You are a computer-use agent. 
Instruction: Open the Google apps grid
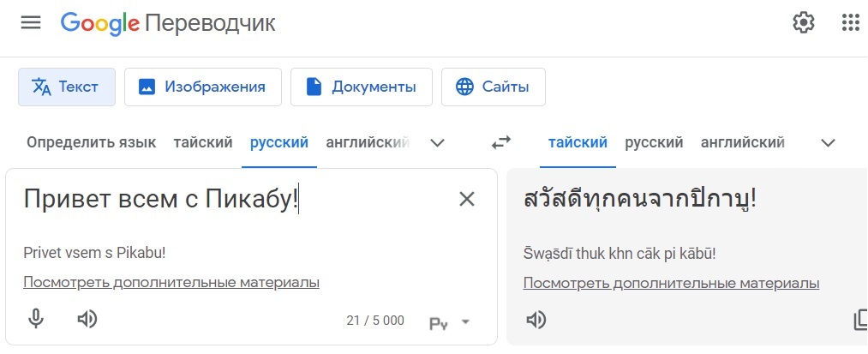[x=850, y=22]
